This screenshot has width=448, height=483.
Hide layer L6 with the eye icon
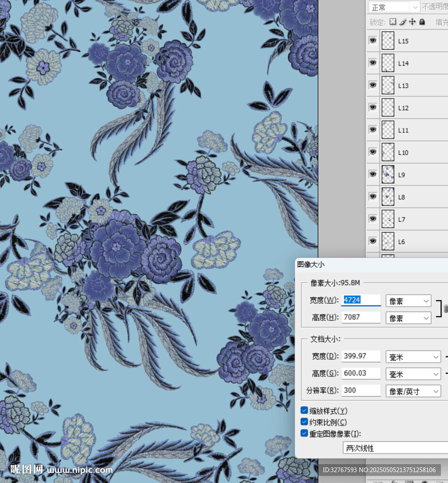(373, 241)
